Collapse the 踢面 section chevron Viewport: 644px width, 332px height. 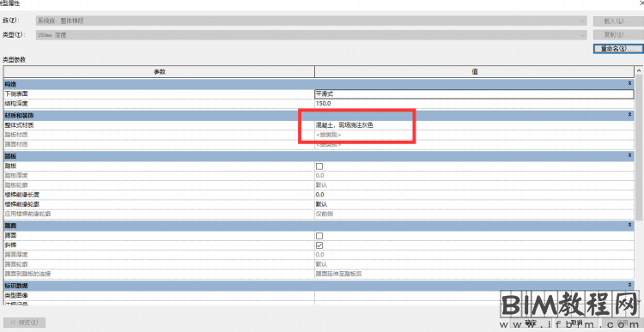click(x=629, y=226)
